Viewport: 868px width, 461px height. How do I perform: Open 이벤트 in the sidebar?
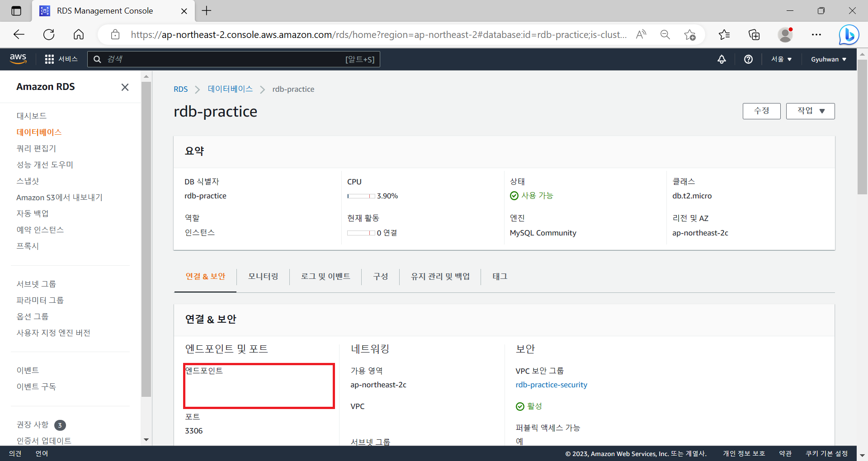click(28, 370)
